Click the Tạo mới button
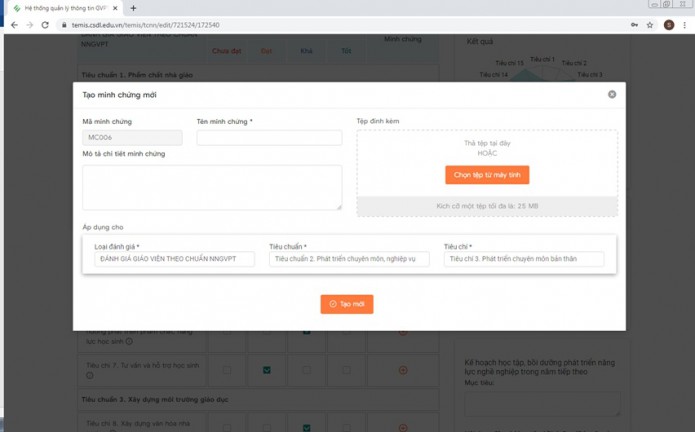 pos(347,304)
